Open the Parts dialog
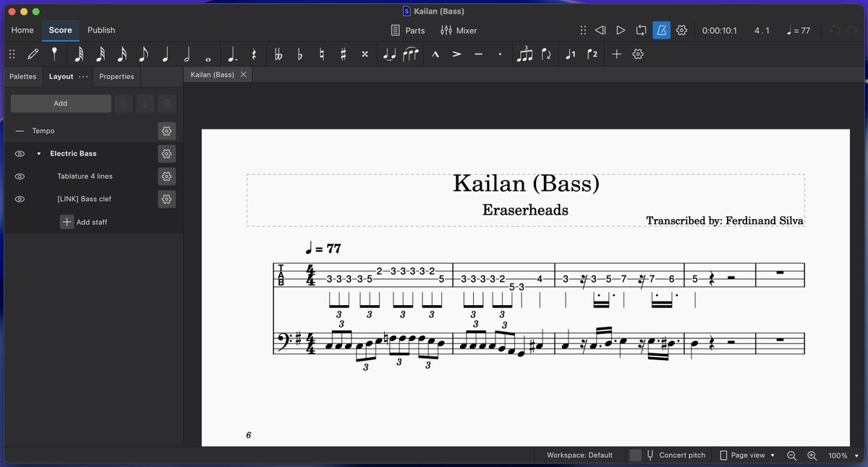This screenshot has height=467, width=868. [407, 30]
